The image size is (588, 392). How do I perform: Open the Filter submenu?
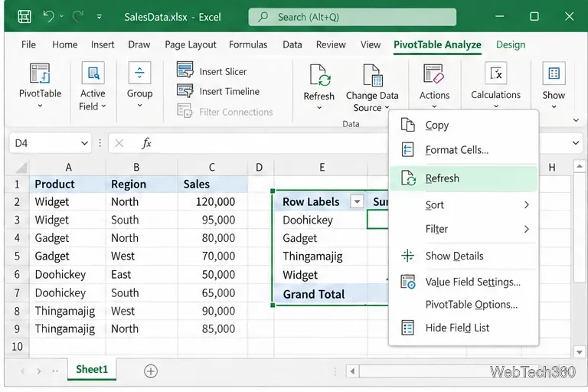pyautogui.click(x=464, y=229)
